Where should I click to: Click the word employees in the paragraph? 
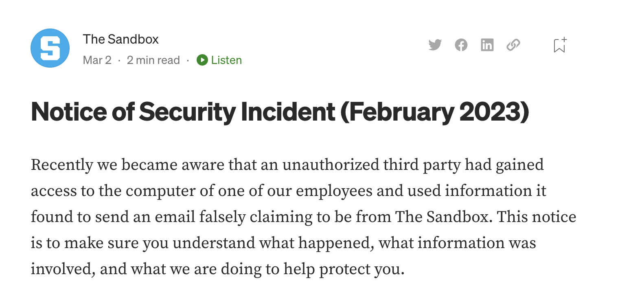coord(334,191)
